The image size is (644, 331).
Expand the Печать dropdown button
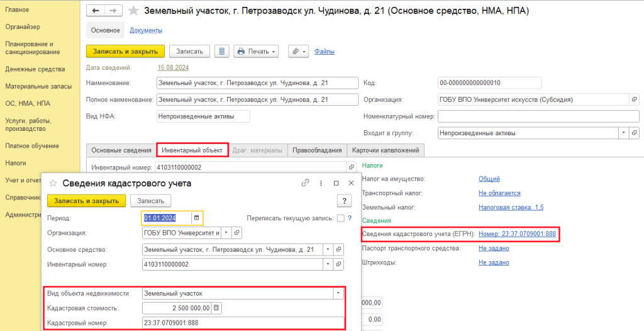(x=257, y=52)
